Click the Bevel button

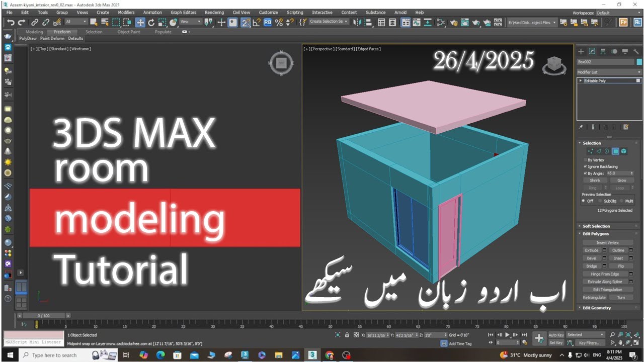click(592, 258)
